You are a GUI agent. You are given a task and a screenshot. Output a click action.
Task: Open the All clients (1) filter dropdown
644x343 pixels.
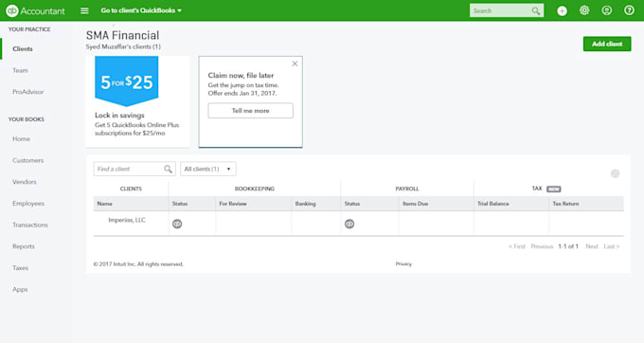coord(207,169)
